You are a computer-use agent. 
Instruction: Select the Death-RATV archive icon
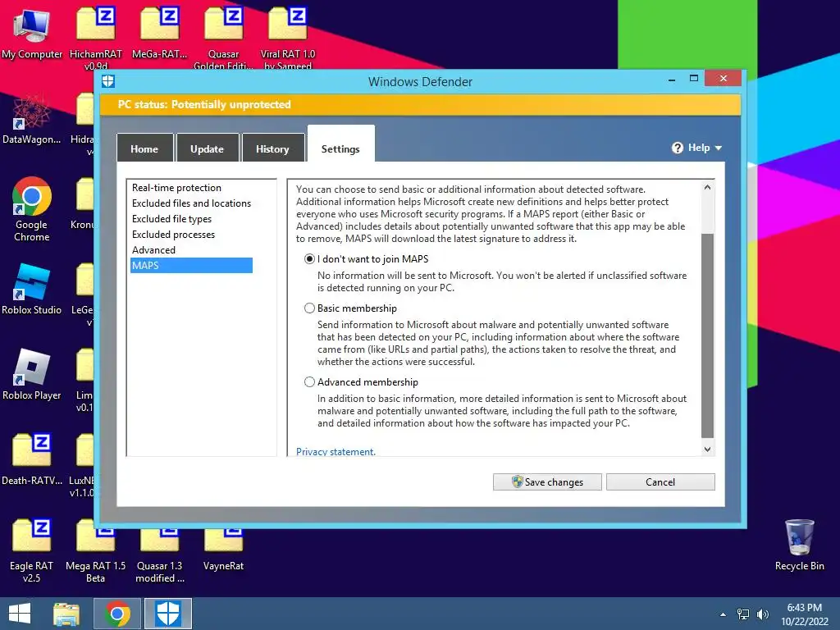[x=32, y=459]
